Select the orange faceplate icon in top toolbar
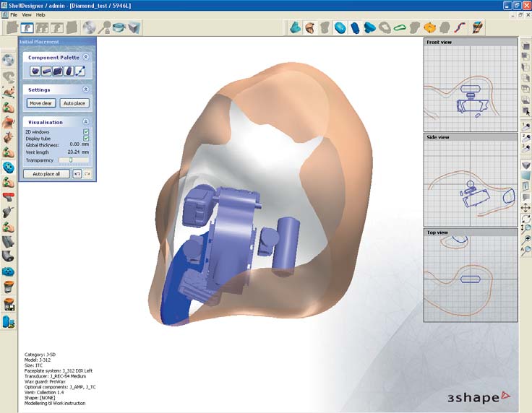 [429, 27]
